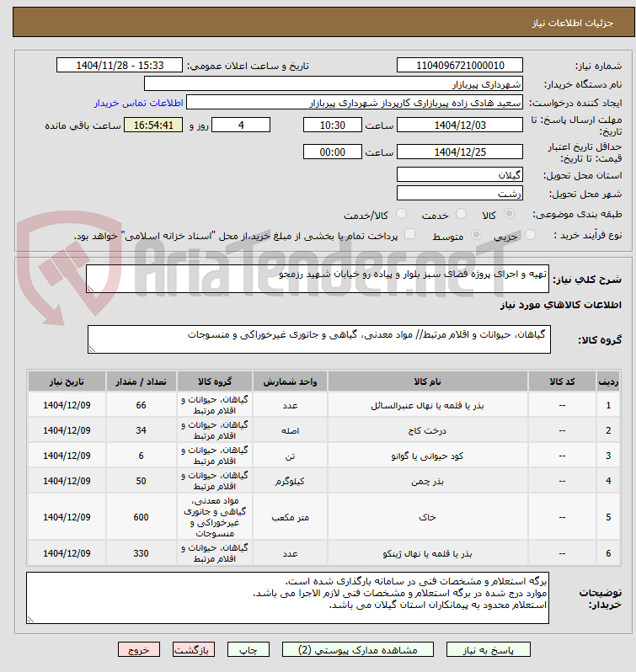Click the resize handle of گروه کالا box
This screenshot has height=672, width=636.
click(x=92, y=349)
